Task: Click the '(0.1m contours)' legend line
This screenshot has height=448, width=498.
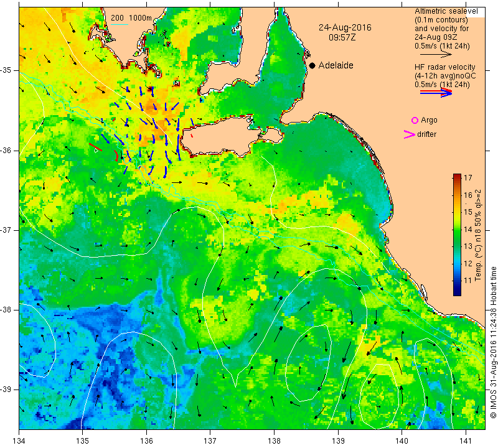Action: (441, 20)
